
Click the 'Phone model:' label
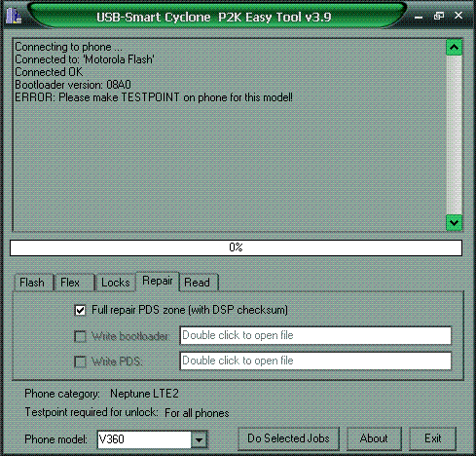[x=56, y=439]
